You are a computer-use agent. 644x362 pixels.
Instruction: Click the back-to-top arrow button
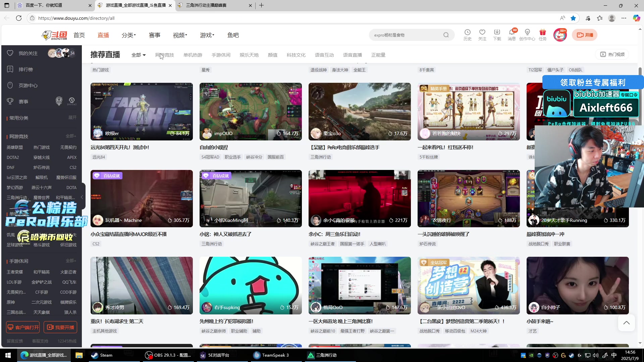626,323
